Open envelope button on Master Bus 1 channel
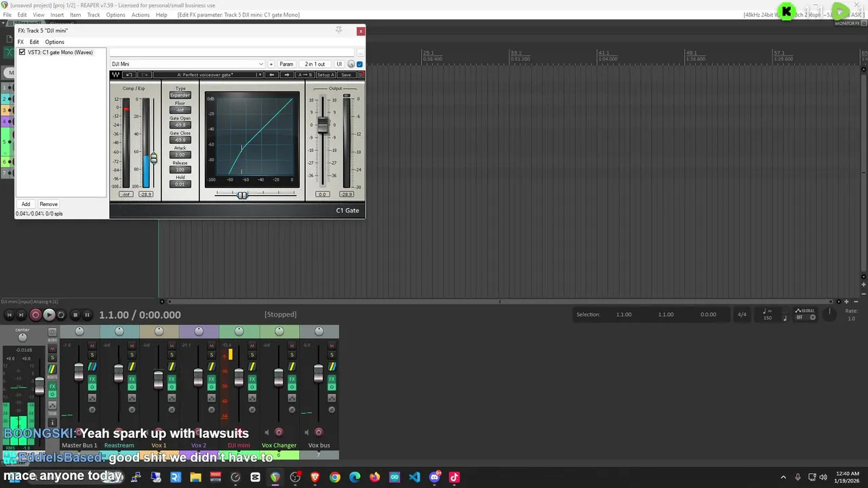This screenshot has width=868, height=488. [92, 398]
